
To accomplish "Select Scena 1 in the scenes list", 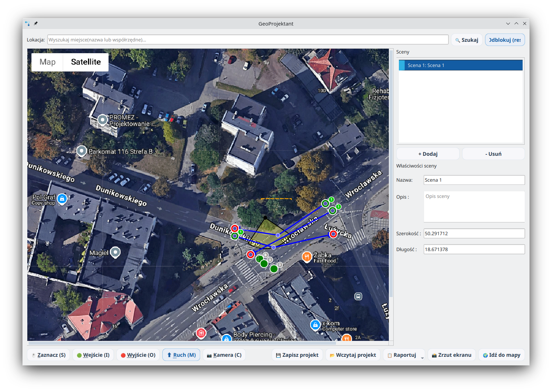I will (x=460, y=65).
